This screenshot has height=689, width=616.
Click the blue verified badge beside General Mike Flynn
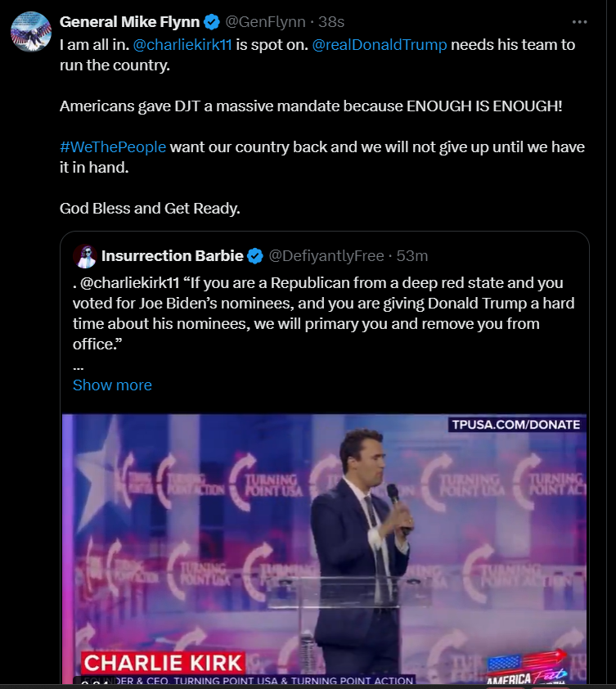210,22
